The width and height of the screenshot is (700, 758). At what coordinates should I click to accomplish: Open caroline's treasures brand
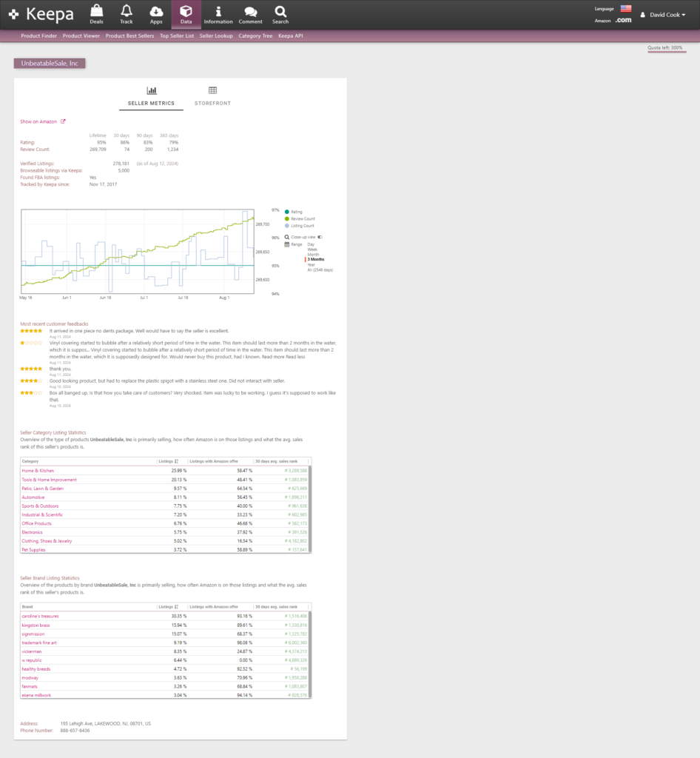click(40, 617)
